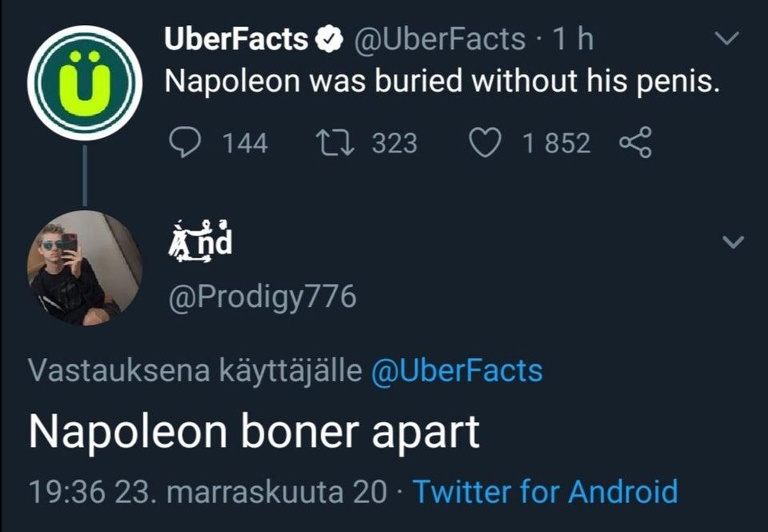Viewport: 768px width, 532px height.
Task: Open the Twitter for Android source link
Action: pos(545,492)
